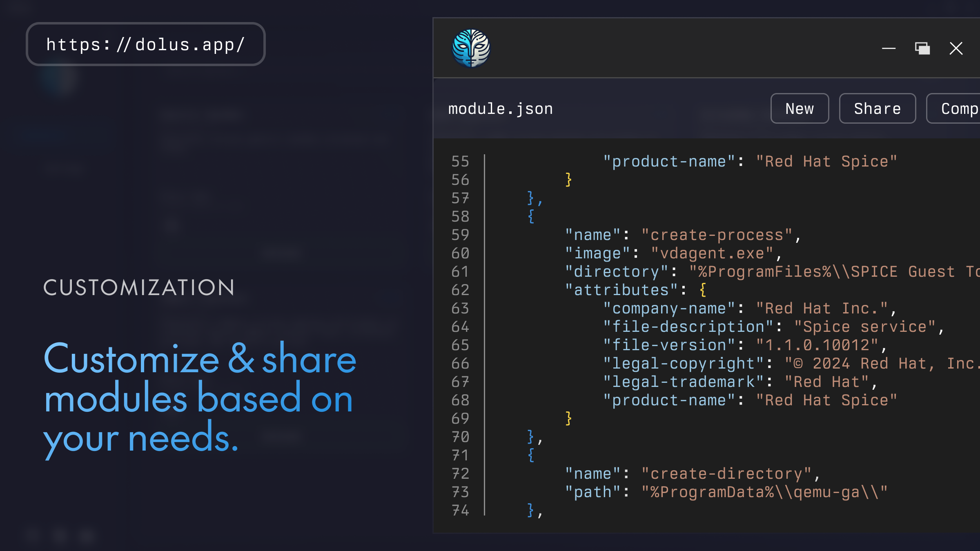
Task: Click the yellow closing brace on line 69
Action: 568,418
